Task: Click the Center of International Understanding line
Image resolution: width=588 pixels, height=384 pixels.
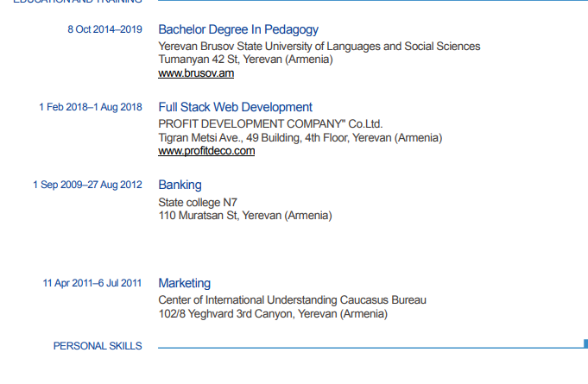Action: (292, 300)
